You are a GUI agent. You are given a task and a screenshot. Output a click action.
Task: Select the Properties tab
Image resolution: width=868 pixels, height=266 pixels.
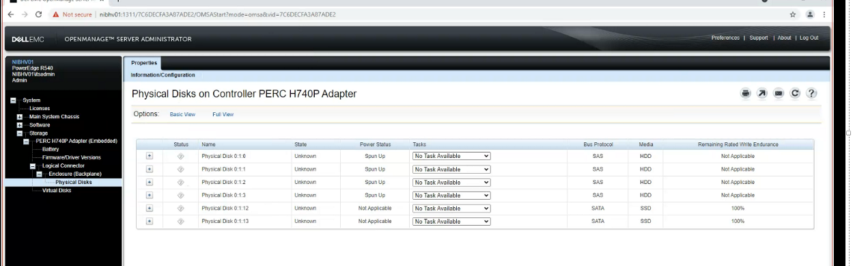143,63
